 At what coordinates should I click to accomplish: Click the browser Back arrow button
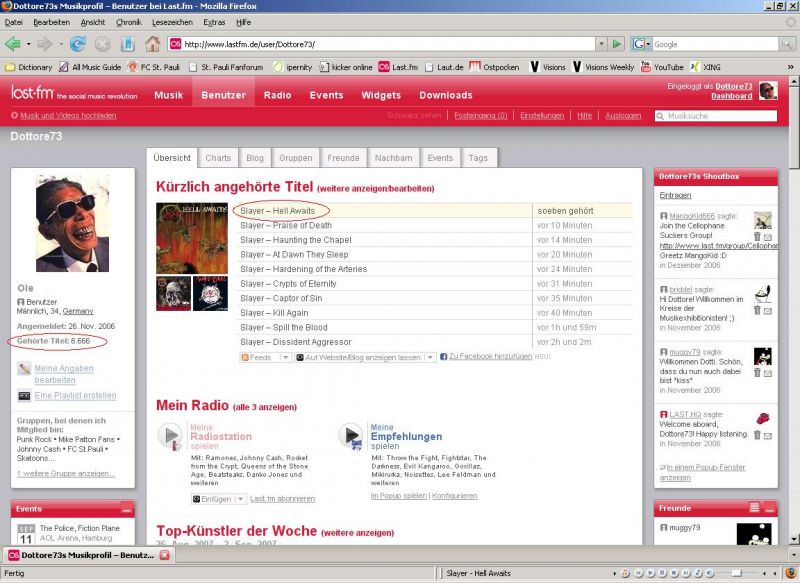(x=14, y=44)
